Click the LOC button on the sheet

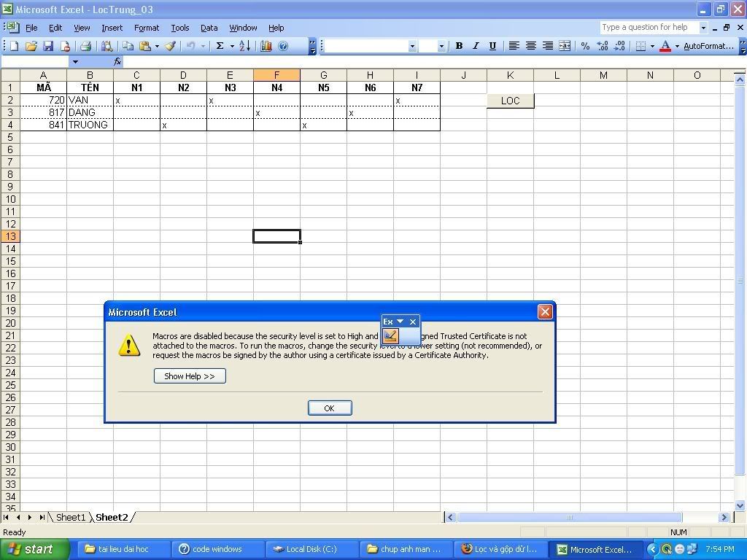pyautogui.click(x=510, y=101)
